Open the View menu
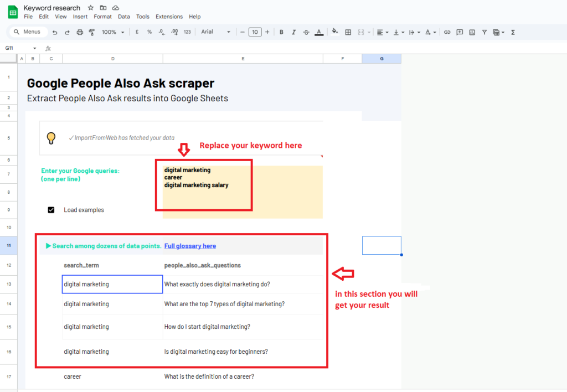Screen dimensions: 567x392 (61, 17)
